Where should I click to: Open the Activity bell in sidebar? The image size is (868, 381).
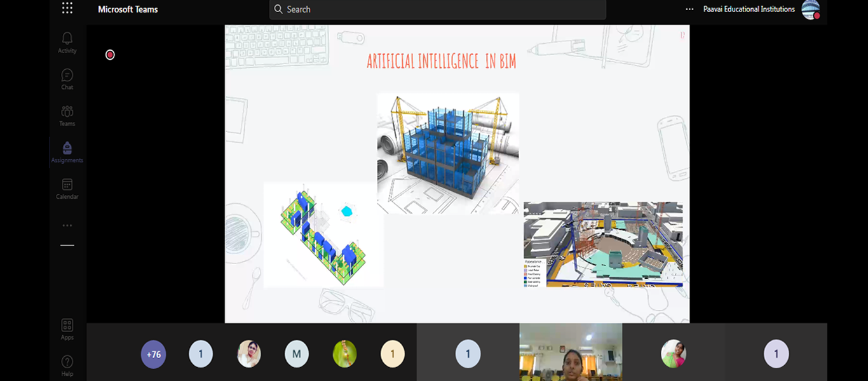point(67,43)
